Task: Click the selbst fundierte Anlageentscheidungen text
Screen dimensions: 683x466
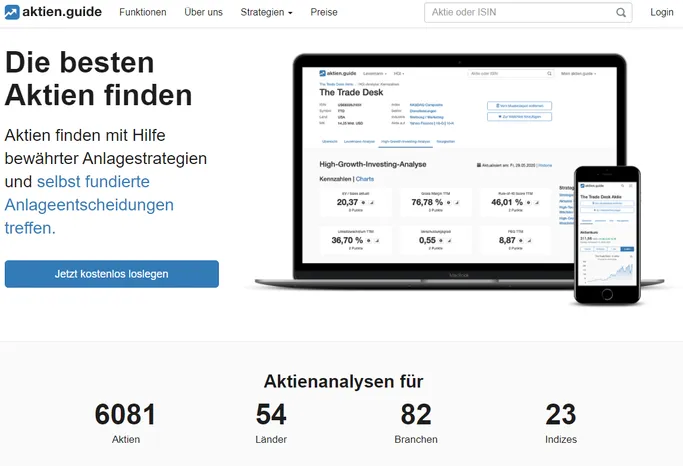Action: (x=89, y=205)
